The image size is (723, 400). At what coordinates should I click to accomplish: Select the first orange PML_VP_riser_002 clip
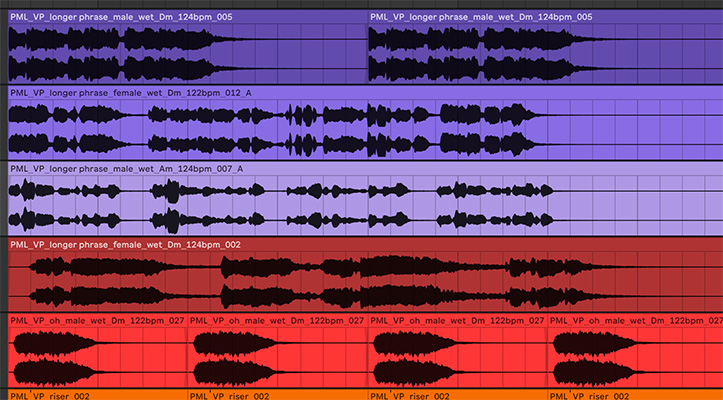[x=97, y=395]
